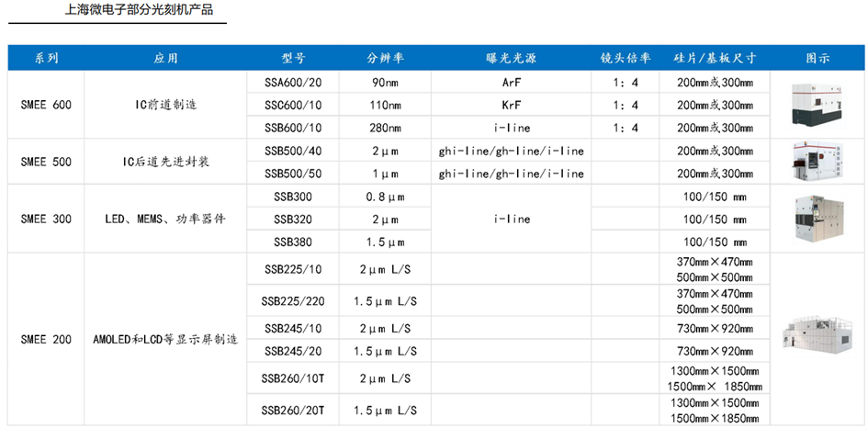
Task: Select model SSB245/20
Action: click(x=293, y=351)
